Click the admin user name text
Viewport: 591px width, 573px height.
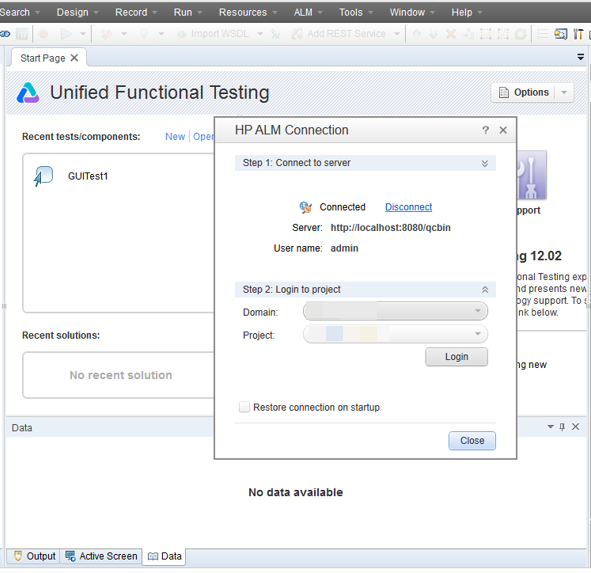[344, 248]
